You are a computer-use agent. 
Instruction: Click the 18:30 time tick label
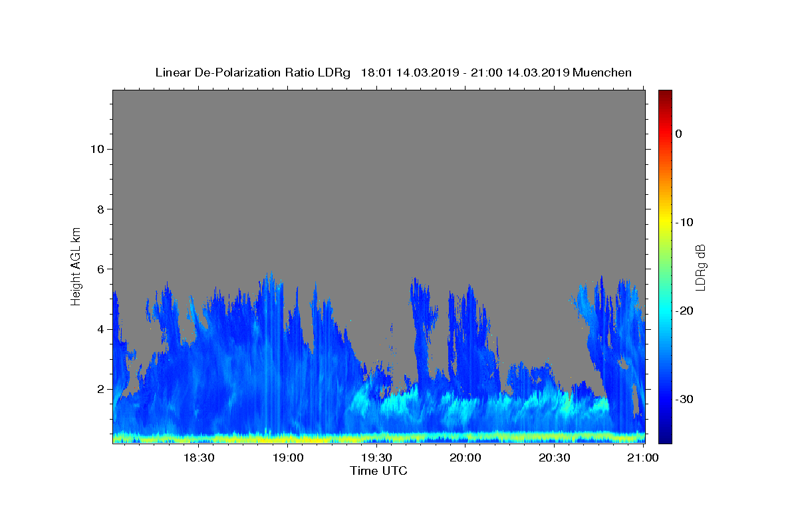tap(198, 458)
